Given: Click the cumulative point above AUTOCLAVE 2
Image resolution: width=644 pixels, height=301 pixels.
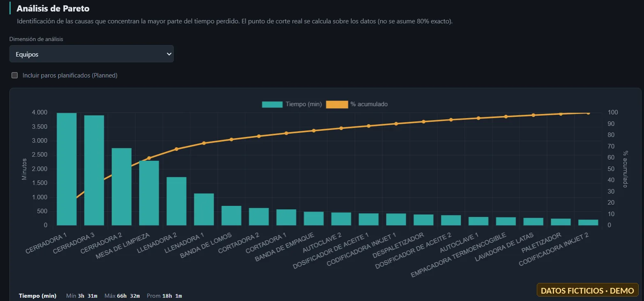Looking at the screenshot, I should (341, 128).
